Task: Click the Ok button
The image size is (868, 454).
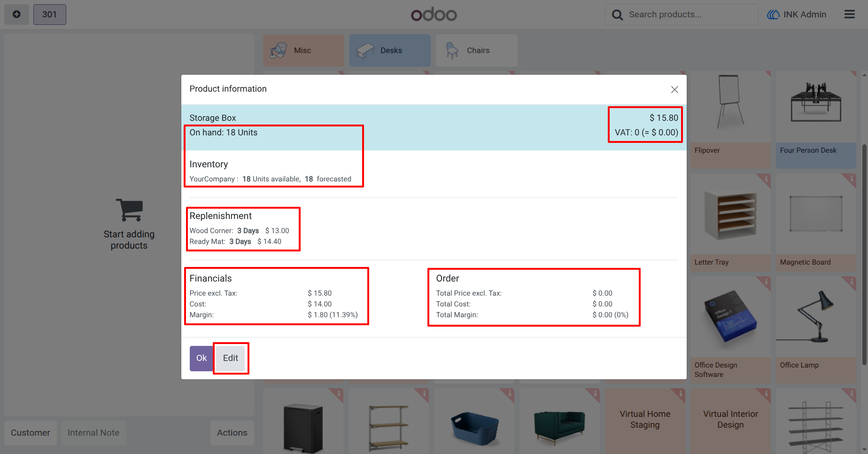Action: pos(201,358)
